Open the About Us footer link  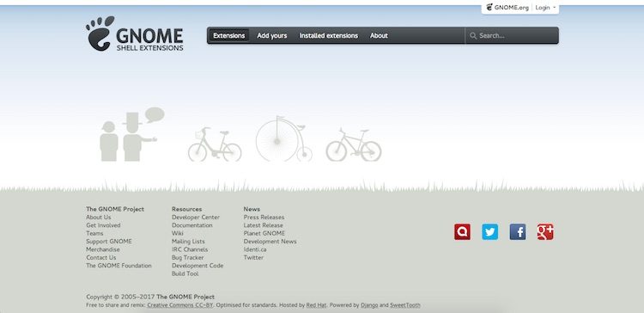point(99,218)
